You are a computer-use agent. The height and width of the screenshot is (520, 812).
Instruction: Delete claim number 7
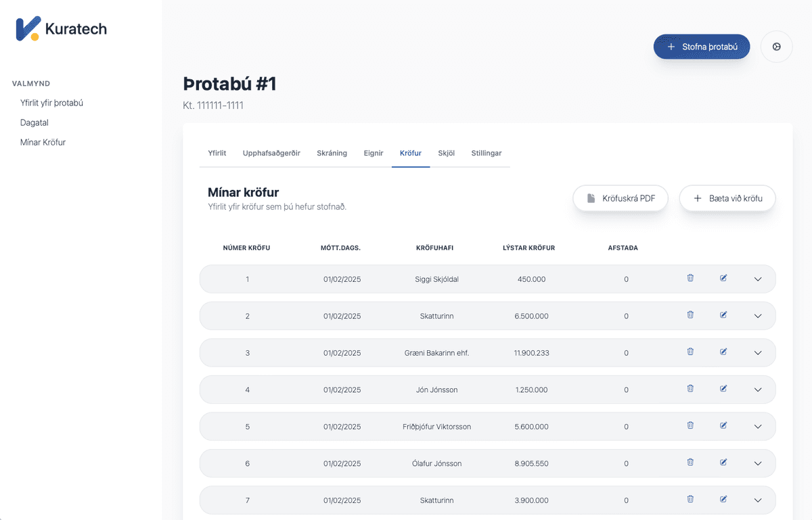[690, 499]
